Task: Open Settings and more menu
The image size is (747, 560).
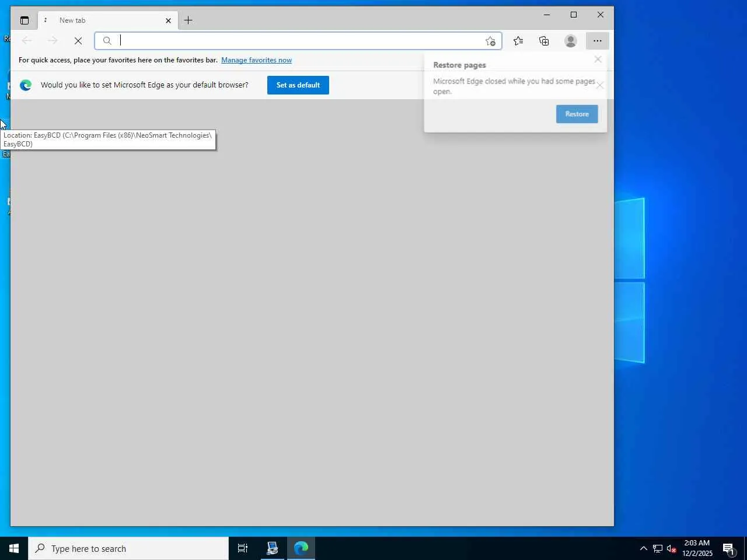Action: point(598,41)
